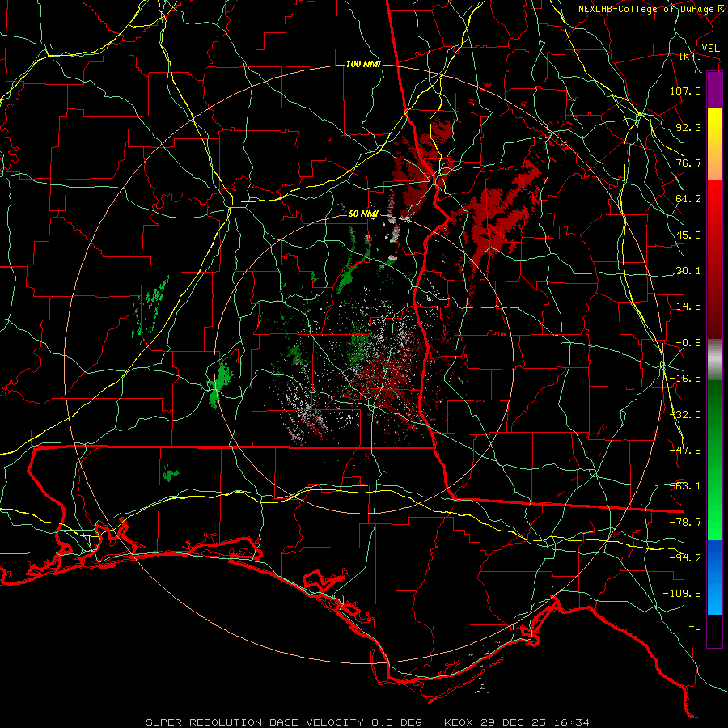Viewport: 728px width, 728px height.
Task: Click the -78.7 scale value
Action: tap(685, 523)
